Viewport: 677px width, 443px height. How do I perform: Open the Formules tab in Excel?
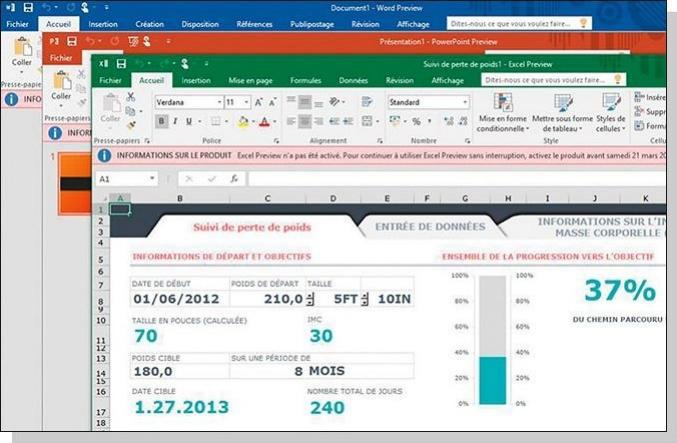click(306, 81)
